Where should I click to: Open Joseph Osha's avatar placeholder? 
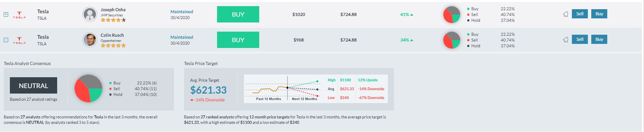(x=90, y=14)
